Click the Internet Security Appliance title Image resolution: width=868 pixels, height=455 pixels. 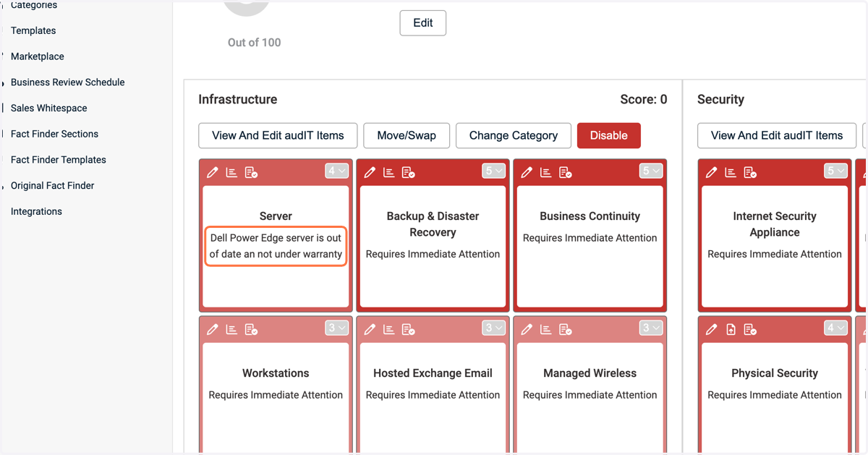(775, 224)
